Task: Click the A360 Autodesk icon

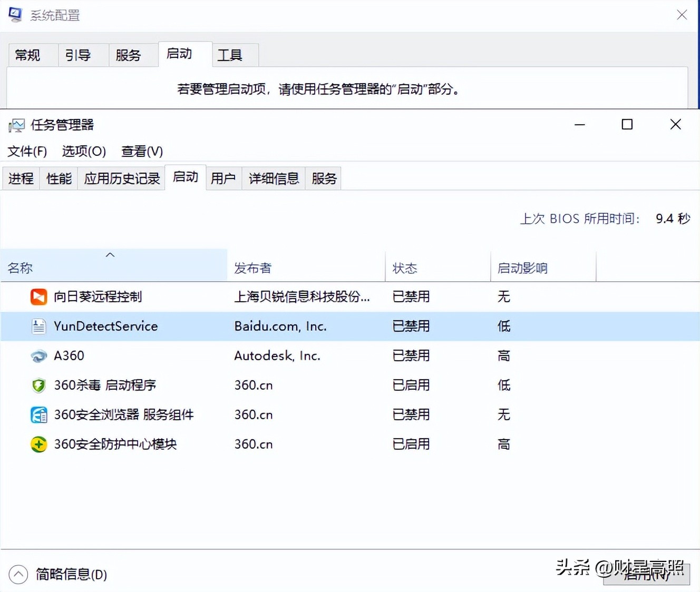Action: (x=38, y=356)
